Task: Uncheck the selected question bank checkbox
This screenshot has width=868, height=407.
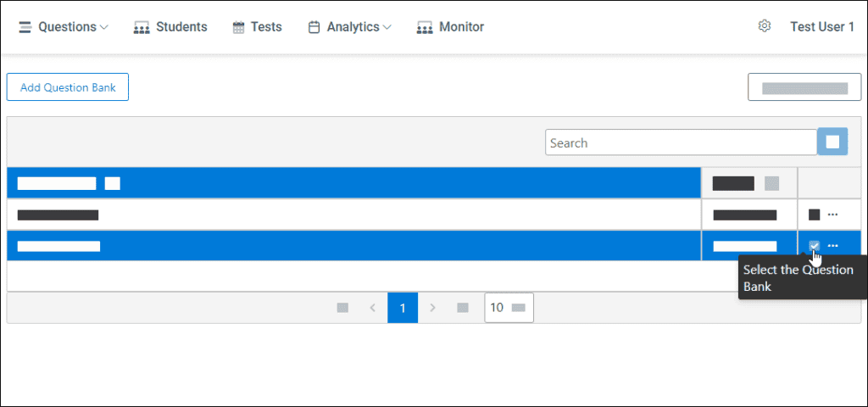Action: point(814,246)
